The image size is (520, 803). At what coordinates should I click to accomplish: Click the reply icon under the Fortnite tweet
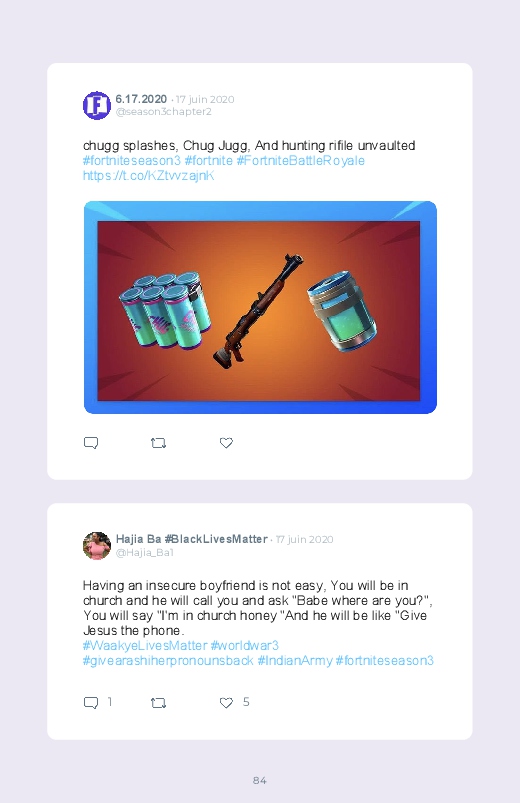click(x=91, y=443)
